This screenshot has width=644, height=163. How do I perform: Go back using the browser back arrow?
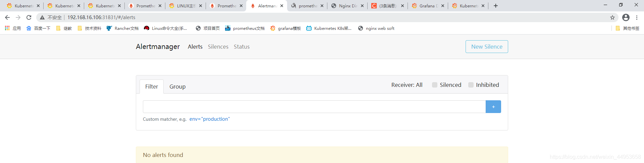pyautogui.click(x=7, y=17)
